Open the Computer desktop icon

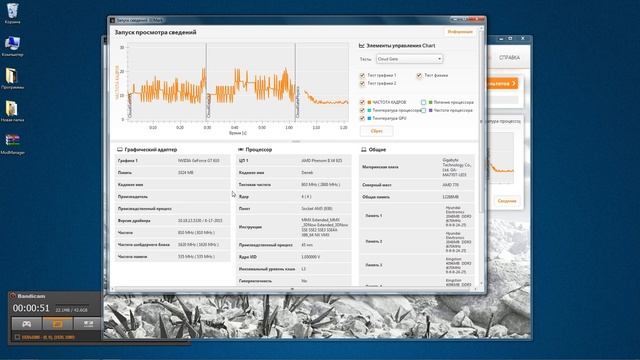tap(12, 44)
